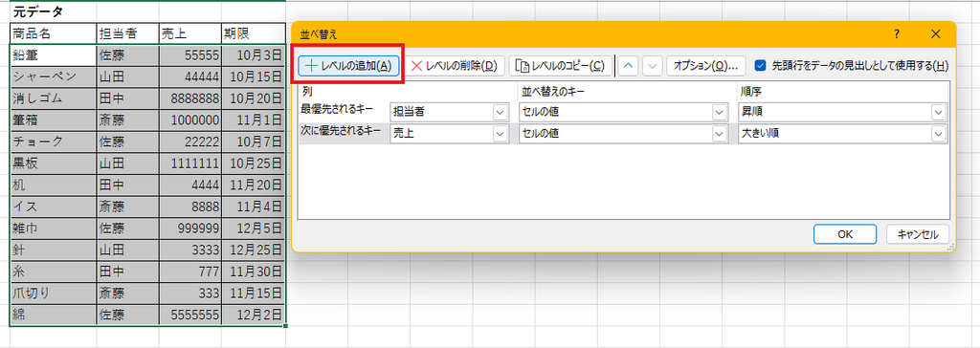
Task: Select the 消しゴム cell
Action: (x=54, y=98)
